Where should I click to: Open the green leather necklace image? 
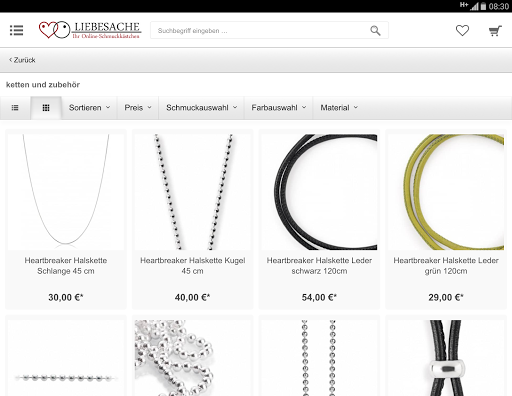(x=446, y=192)
